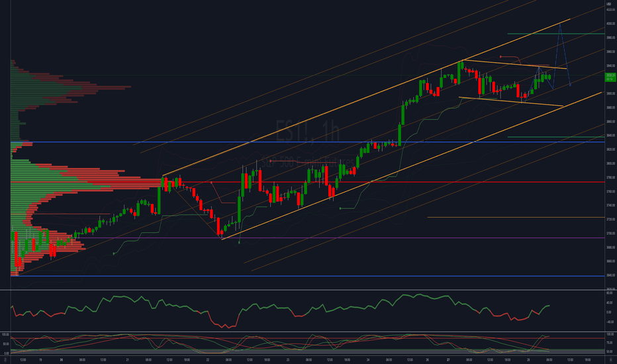Select the short orange horizontal ray

coord(516,217)
